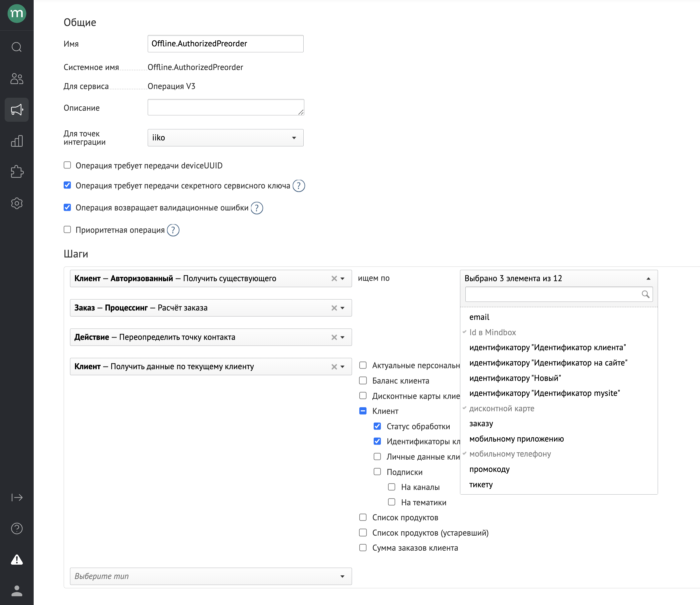The image size is (700, 605).
Task: Expand the sidebar with the arrow icon
Action: coord(17,497)
